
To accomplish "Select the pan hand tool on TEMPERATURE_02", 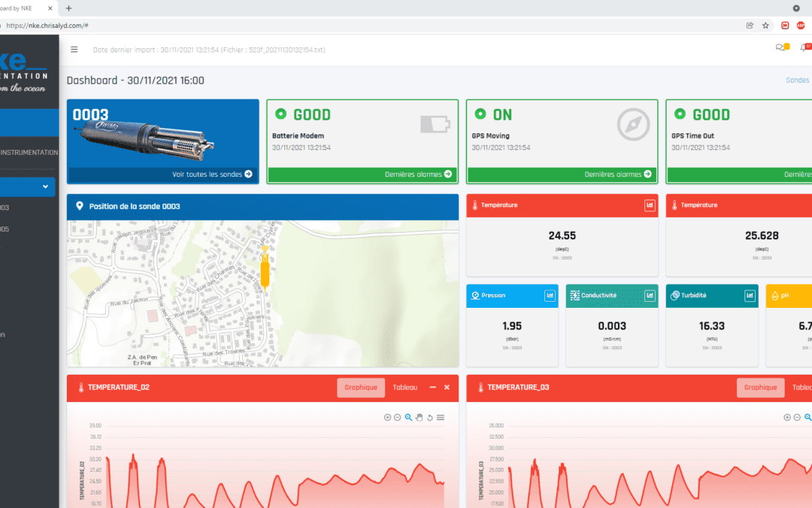I will (419, 417).
